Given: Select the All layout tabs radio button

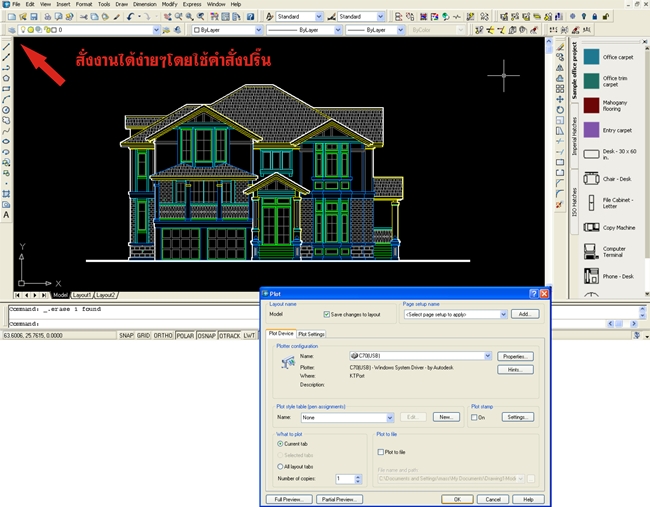Looking at the screenshot, I should pyautogui.click(x=280, y=466).
